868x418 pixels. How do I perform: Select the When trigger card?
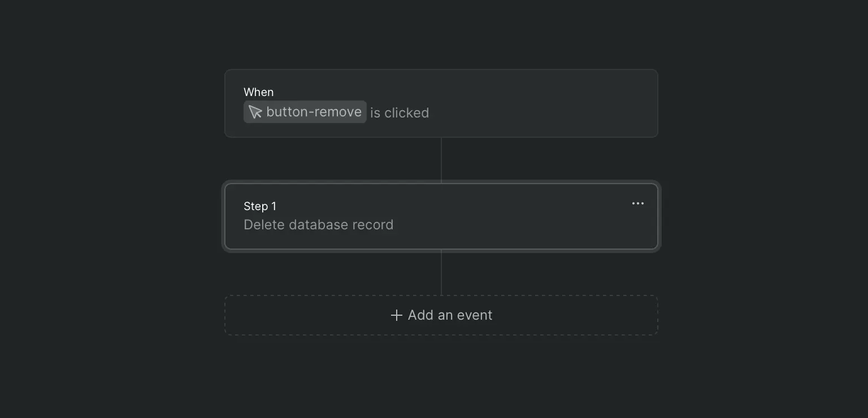pyautogui.click(x=441, y=103)
